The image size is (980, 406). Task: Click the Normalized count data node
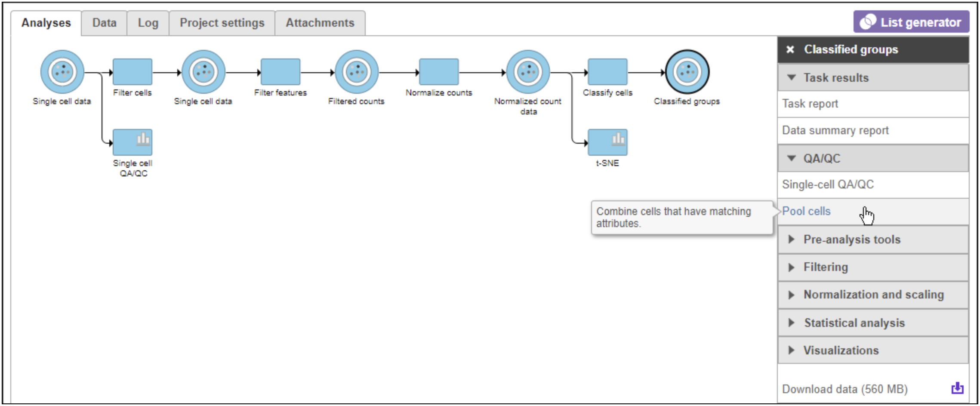(528, 72)
